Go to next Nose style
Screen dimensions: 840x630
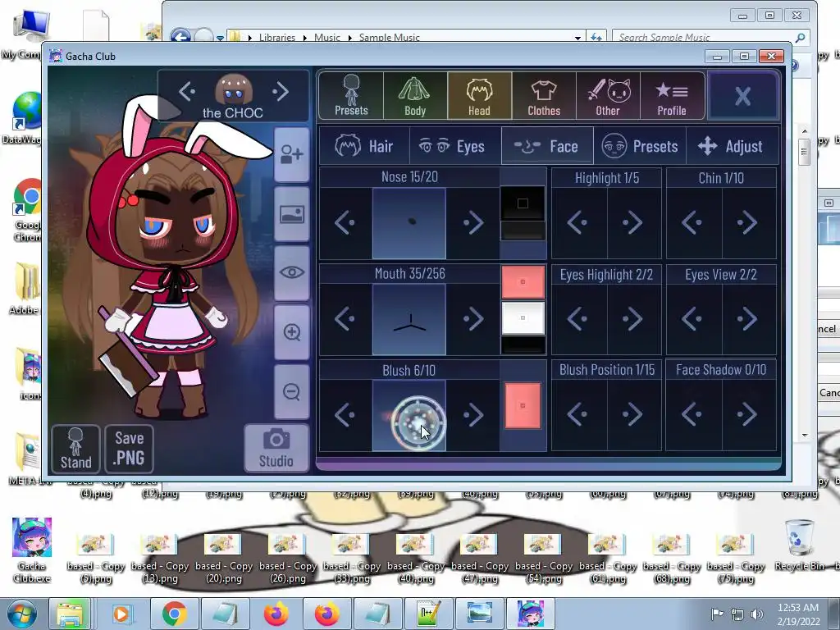pos(473,222)
